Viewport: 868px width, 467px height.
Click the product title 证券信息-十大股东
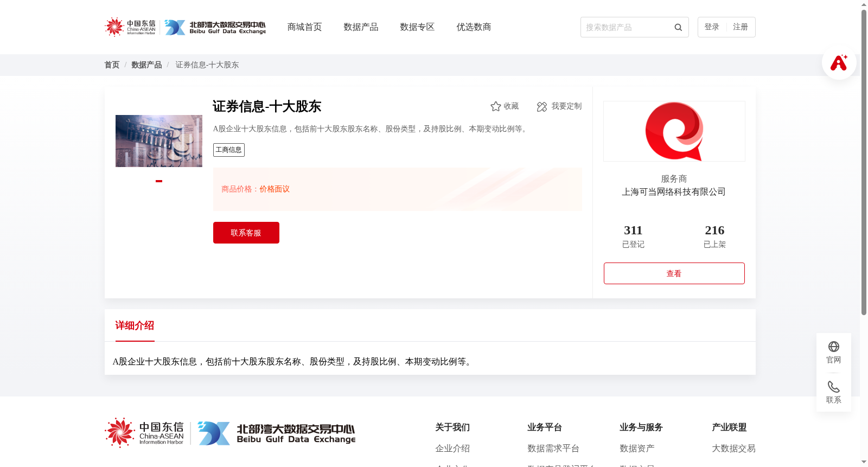267,106
